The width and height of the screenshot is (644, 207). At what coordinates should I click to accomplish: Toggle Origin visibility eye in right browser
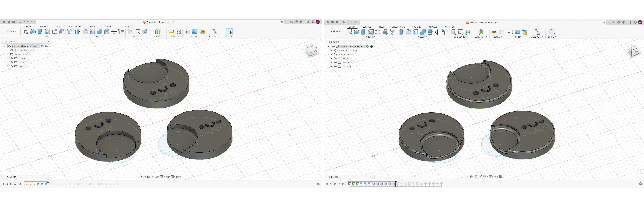click(335, 58)
